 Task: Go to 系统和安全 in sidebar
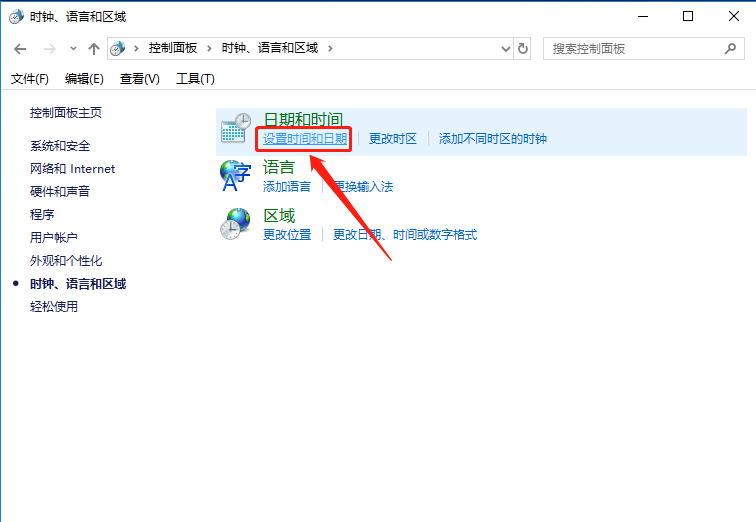60,146
